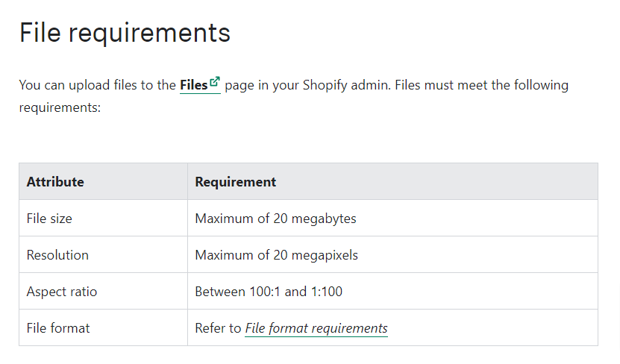Click the bold Files link
Viewport: 620px width, 364px height.
(193, 85)
